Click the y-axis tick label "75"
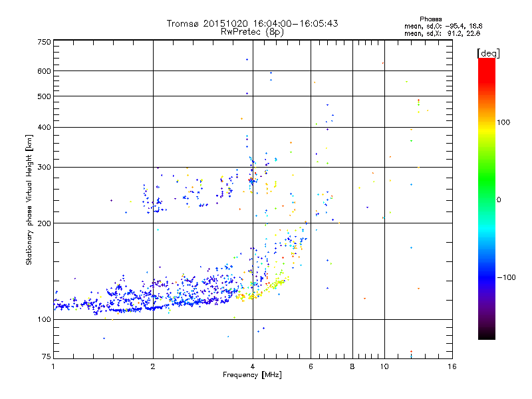The width and height of the screenshot is (532, 399). click(x=47, y=356)
